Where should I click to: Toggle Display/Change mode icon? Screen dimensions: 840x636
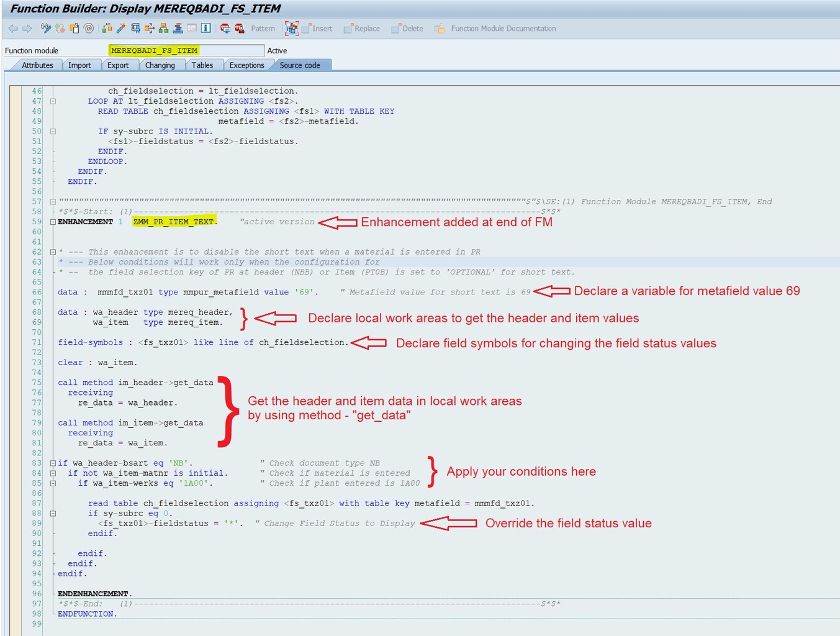46,29
